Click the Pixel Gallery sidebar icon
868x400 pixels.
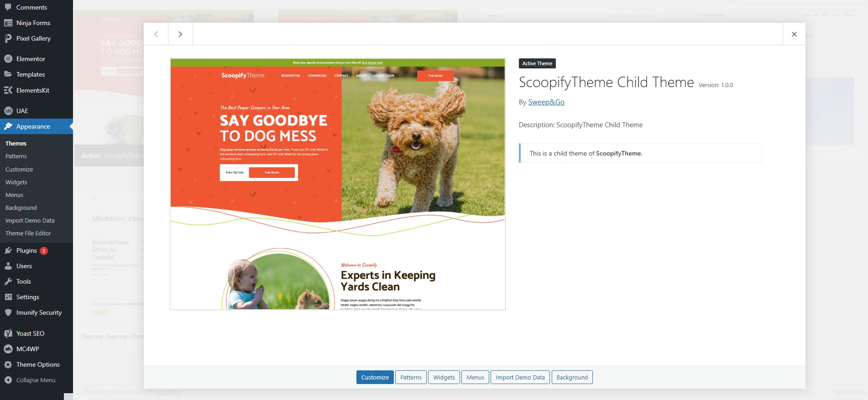[x=8, y=38]
